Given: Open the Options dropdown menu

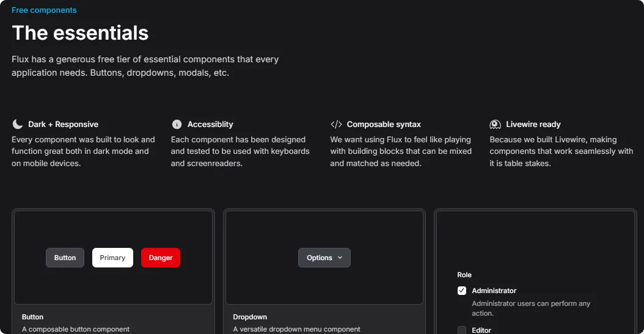Looking at the screenshot, I should (x=324, y=258).
